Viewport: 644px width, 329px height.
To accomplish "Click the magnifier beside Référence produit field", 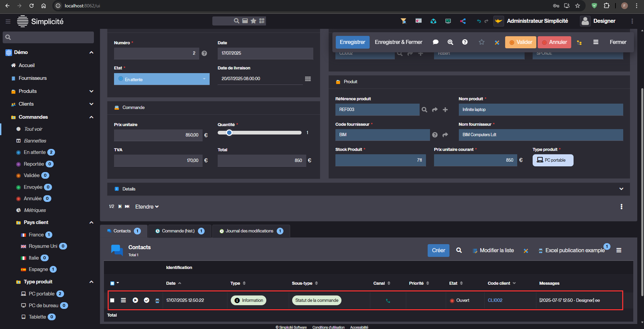I will coord(424,110).
